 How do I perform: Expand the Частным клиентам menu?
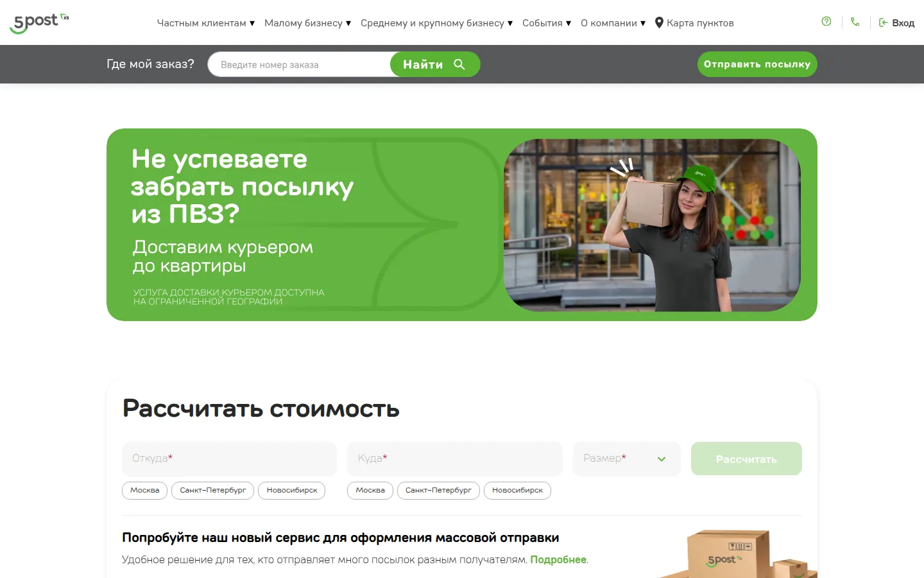[x=206, y=22]
